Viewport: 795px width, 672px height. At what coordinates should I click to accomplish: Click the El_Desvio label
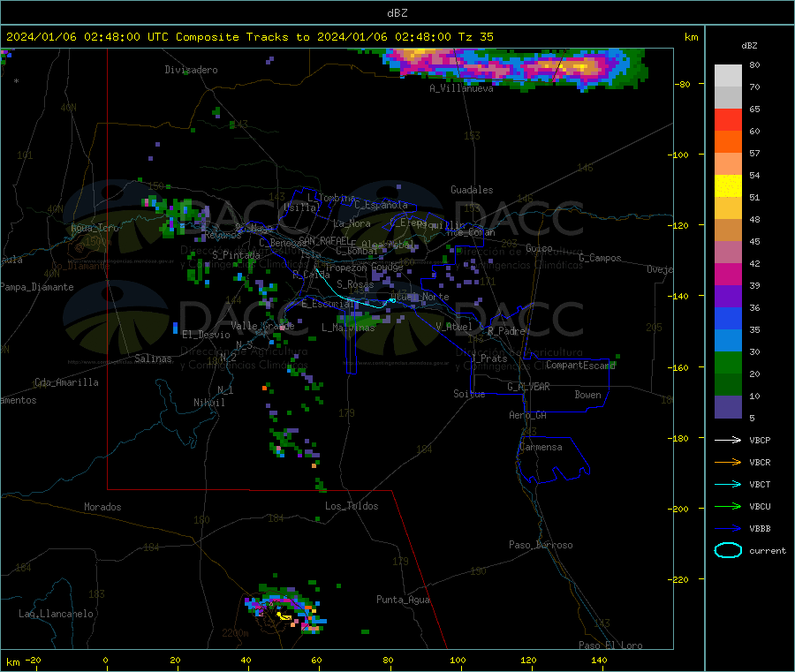coord(206,335)
